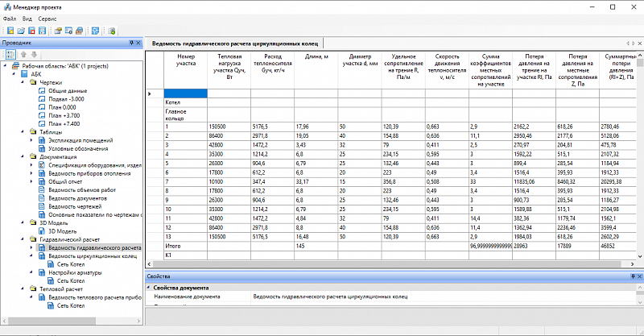Click the table horizontal scrollbar right arrow
This screenshot has width=644, height=336.
click(x=633, y=264)
